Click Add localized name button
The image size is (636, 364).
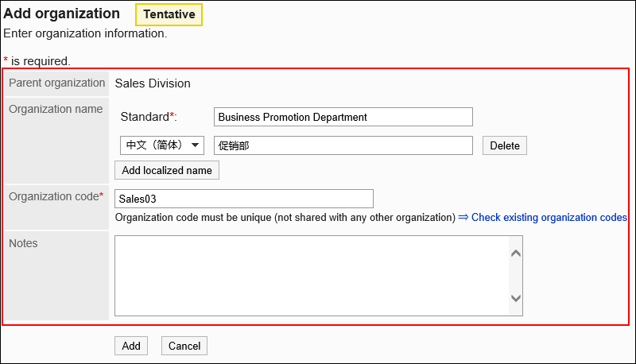click(167, 170)
